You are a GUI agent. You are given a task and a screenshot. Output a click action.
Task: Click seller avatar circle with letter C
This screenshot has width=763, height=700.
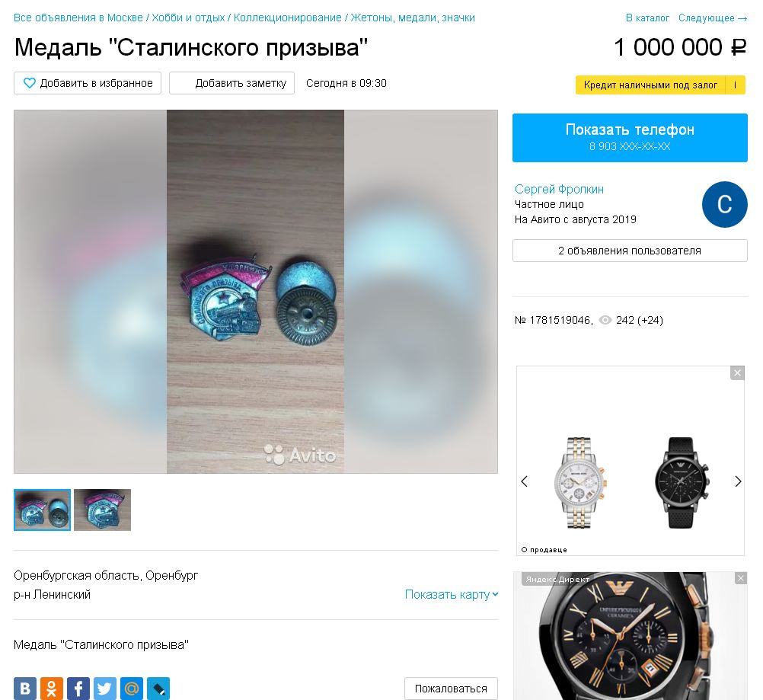pos(725,204)
